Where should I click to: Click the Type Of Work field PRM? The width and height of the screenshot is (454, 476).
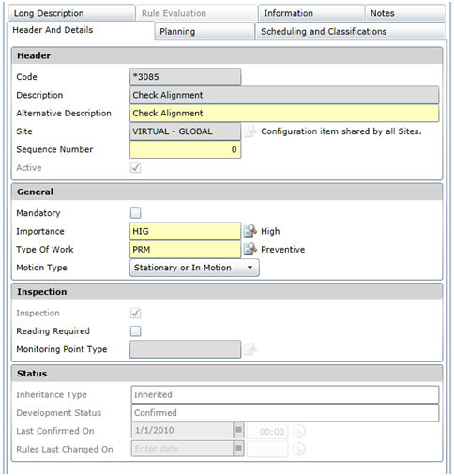point(185,250)
